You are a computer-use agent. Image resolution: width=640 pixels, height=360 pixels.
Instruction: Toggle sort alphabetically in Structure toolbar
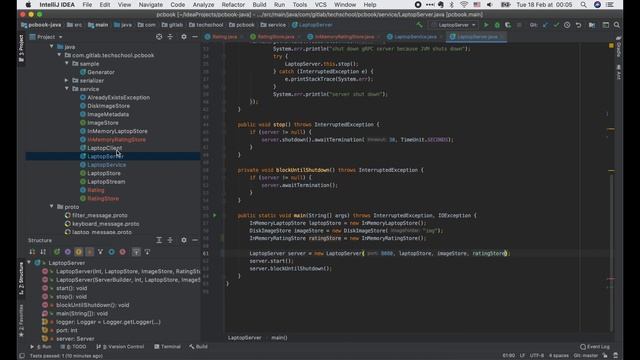pyautogui.click(x=43, y=252)
